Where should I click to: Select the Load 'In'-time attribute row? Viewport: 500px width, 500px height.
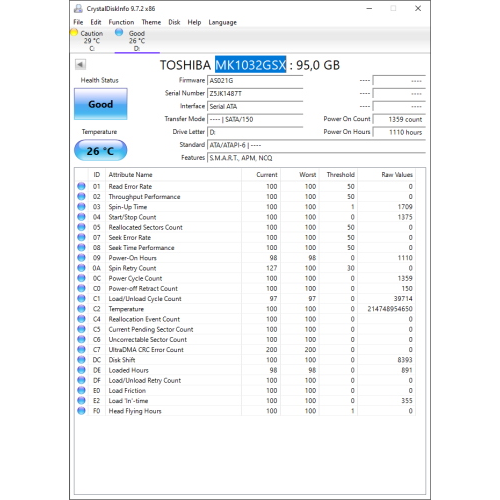pos(245,401)
